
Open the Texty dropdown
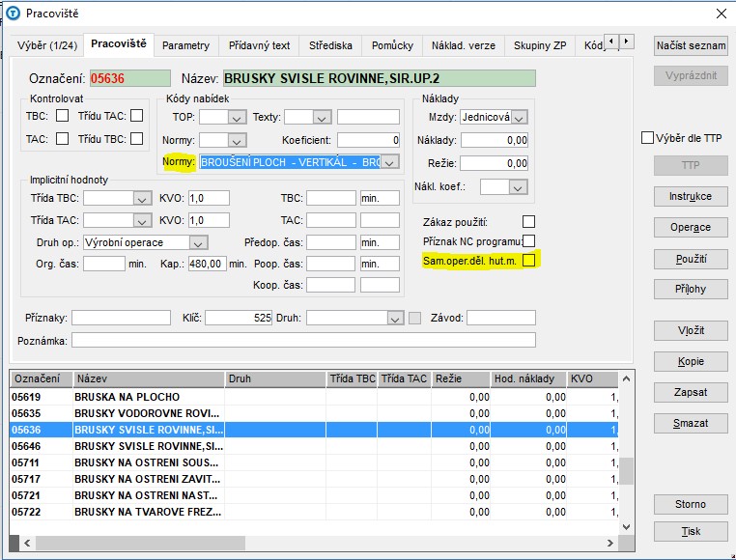click(x=322, y=117)
